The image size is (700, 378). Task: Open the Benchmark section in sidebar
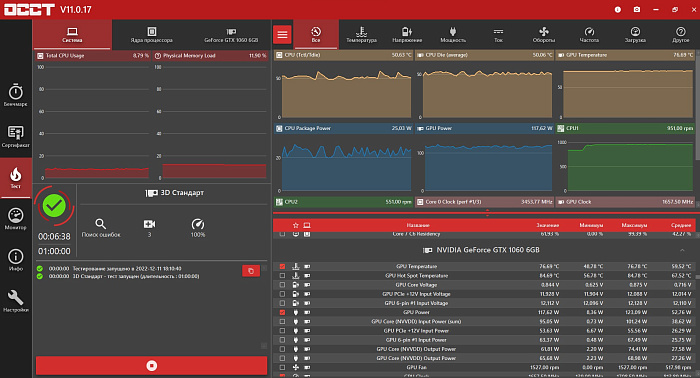(16, 96)
